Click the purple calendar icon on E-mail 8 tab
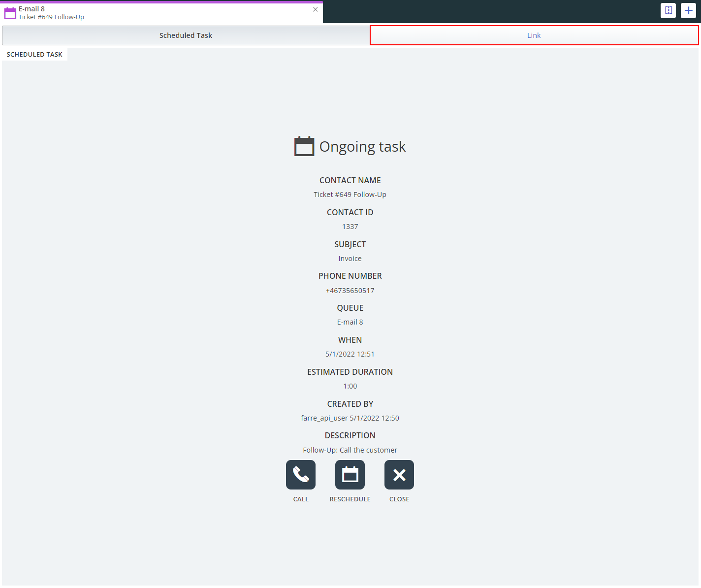 (x=10, y=13)
